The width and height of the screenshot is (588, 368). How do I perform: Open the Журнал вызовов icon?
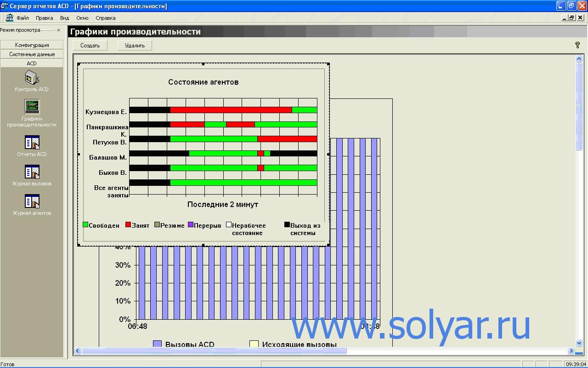(32, 172)
